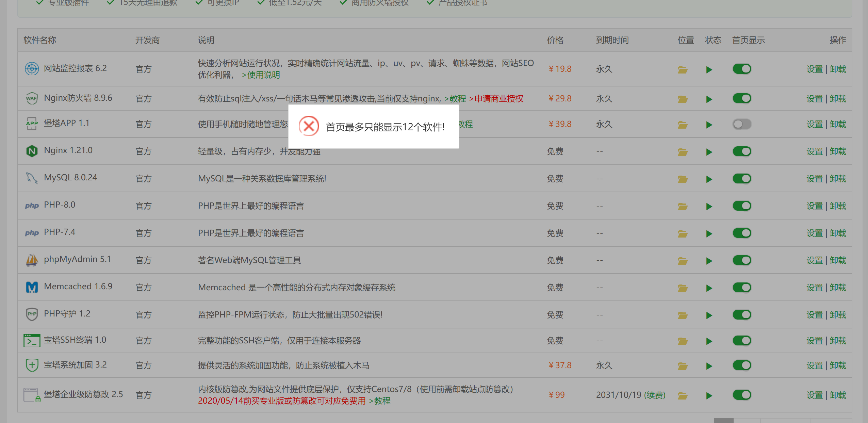Toggle homepage display for 宝塔SSH终端 1.0
This screenshot has width=868, height=423.
[x=742, y=341]
